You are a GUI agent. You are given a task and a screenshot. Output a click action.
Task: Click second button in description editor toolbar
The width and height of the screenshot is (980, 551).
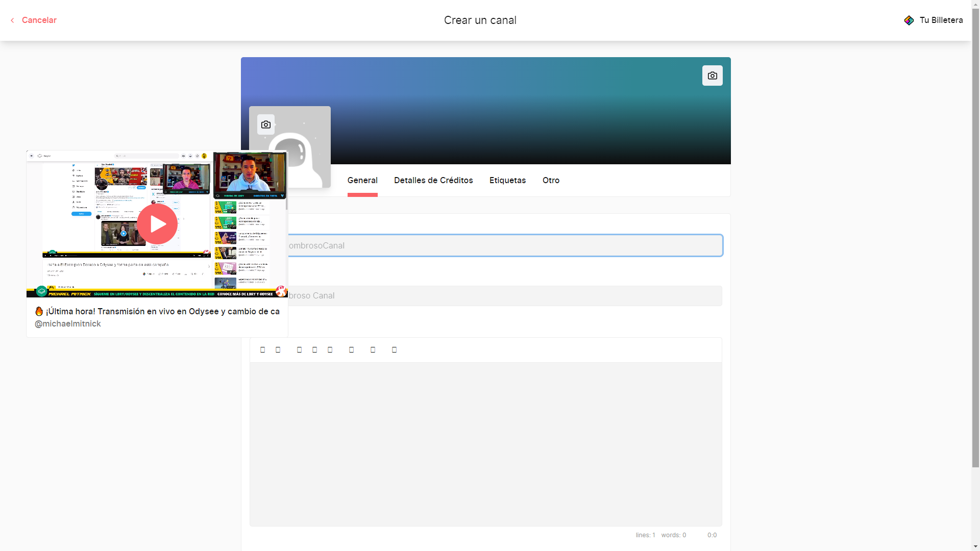point(278,350)
